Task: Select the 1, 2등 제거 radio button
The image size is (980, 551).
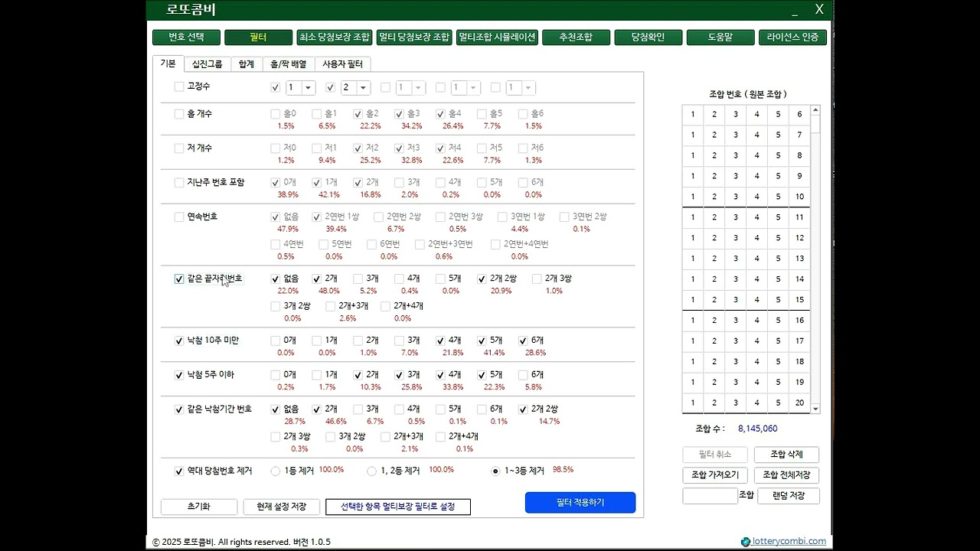Action: pos(372,471)
